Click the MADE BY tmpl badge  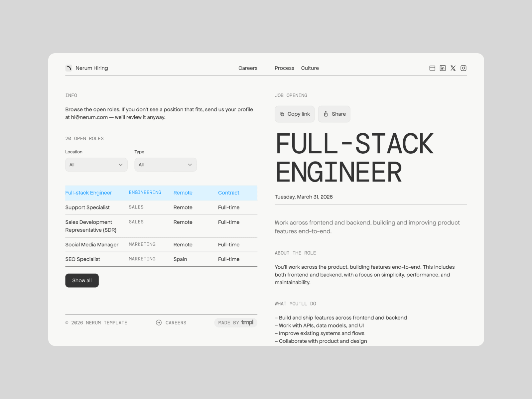(235, 323)
